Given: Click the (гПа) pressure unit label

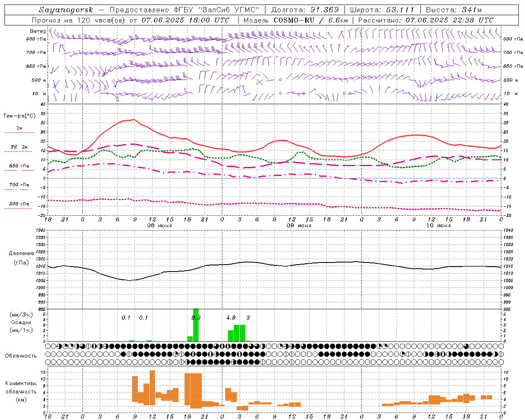Looking at the screenshot, I should (x=21, y=262).
